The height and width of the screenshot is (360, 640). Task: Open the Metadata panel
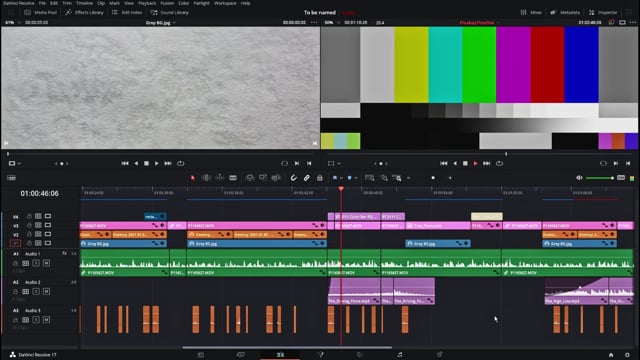(x=565, y=12)
